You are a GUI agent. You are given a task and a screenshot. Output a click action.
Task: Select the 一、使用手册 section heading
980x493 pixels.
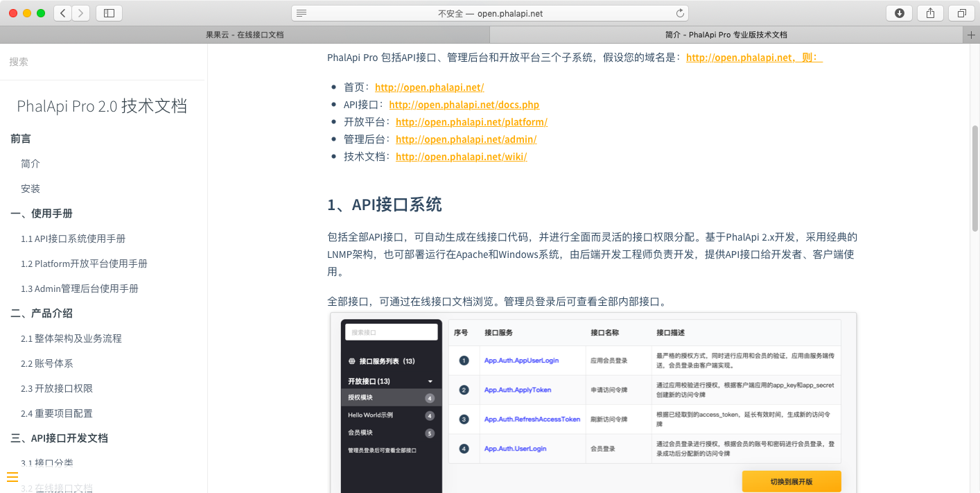pos(42,214)
